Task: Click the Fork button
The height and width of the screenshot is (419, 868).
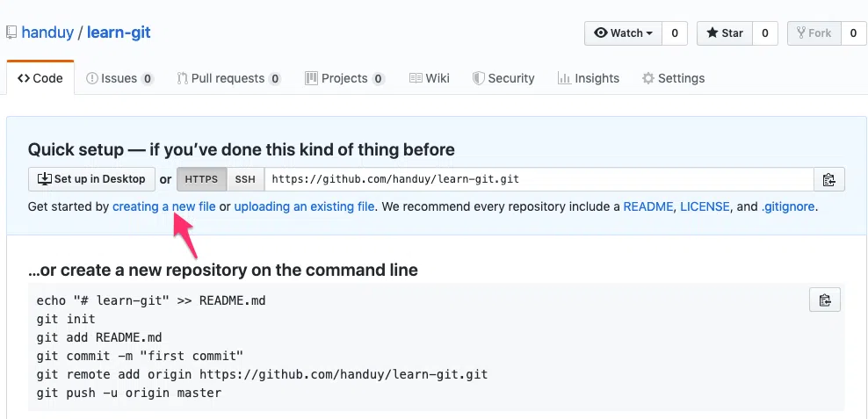Action: [814, 33]
